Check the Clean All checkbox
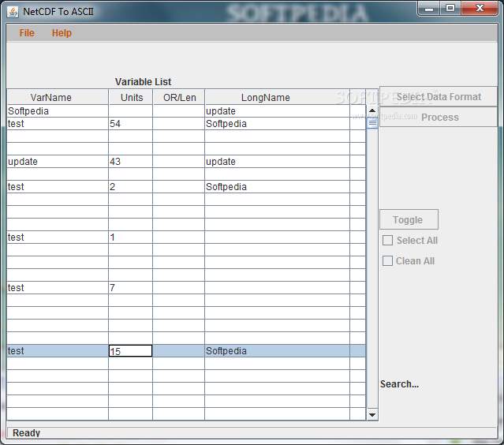This screenshot has width=504, height=445. point(388,260)
